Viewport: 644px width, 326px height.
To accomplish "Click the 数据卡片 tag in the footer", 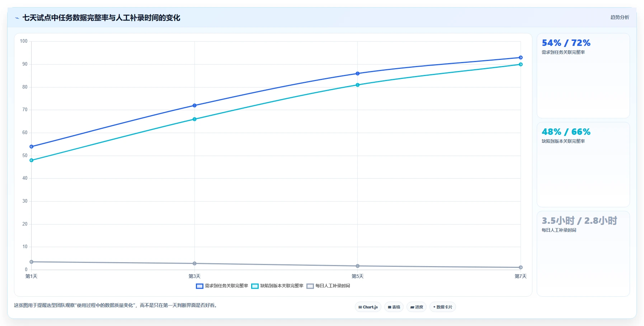I will [443, 307].
